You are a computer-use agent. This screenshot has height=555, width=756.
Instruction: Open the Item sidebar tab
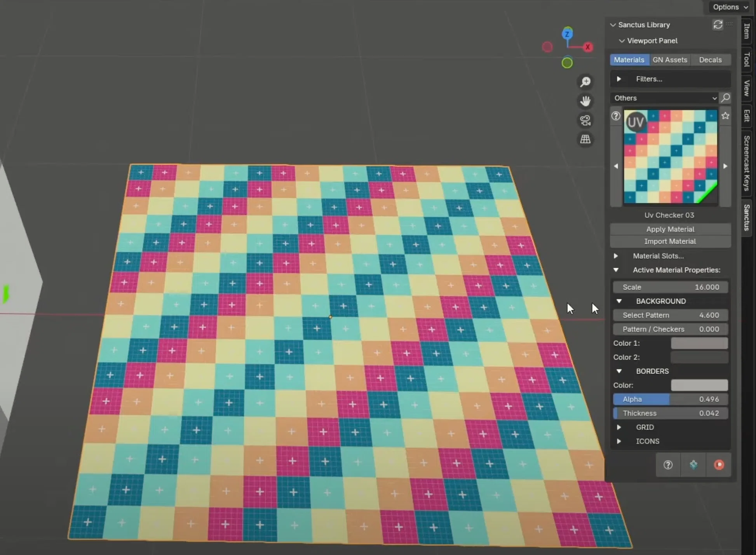tap(746, 31)
